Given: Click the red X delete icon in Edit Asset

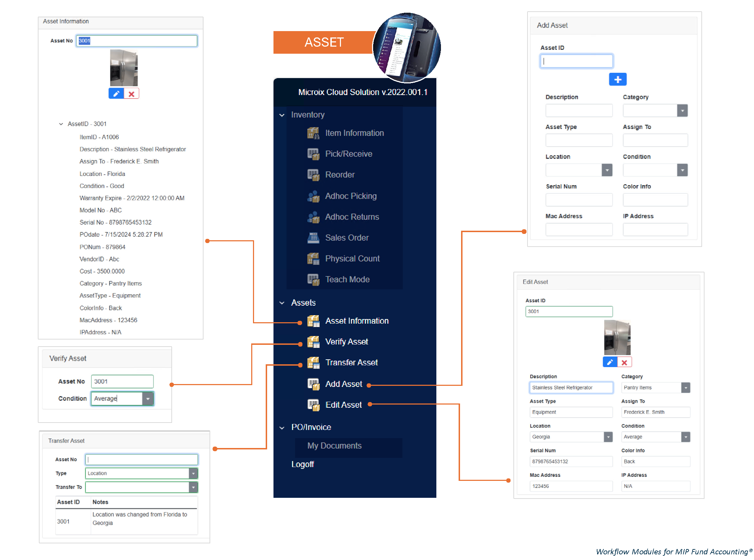Looking at the screenshot, I should [624, 362].
